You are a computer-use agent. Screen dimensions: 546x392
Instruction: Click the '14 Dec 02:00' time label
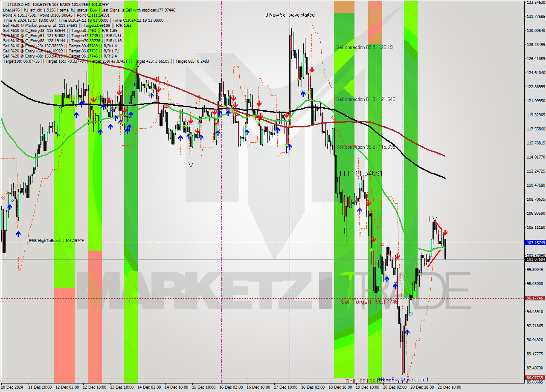coord(149,387)
